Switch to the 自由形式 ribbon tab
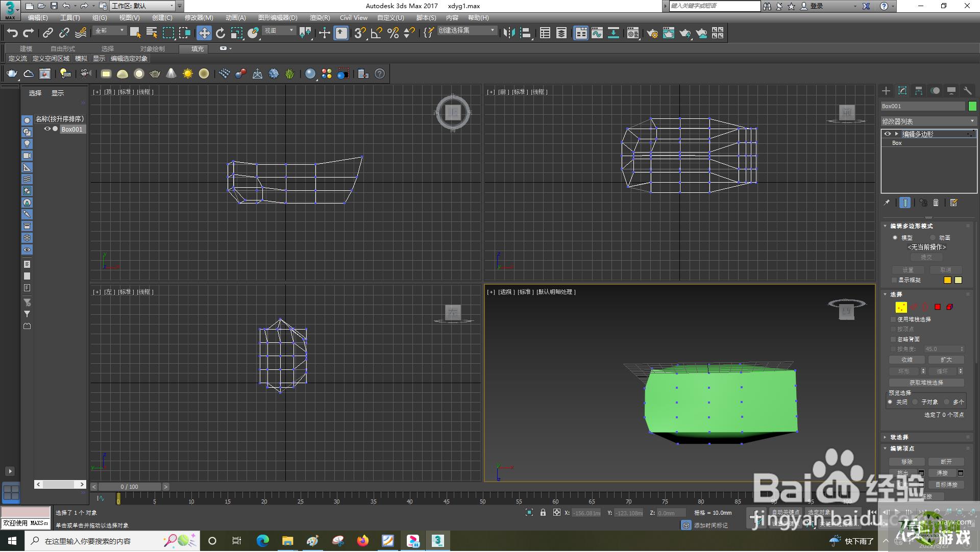 pyautogui.click(x=63, y=48)
